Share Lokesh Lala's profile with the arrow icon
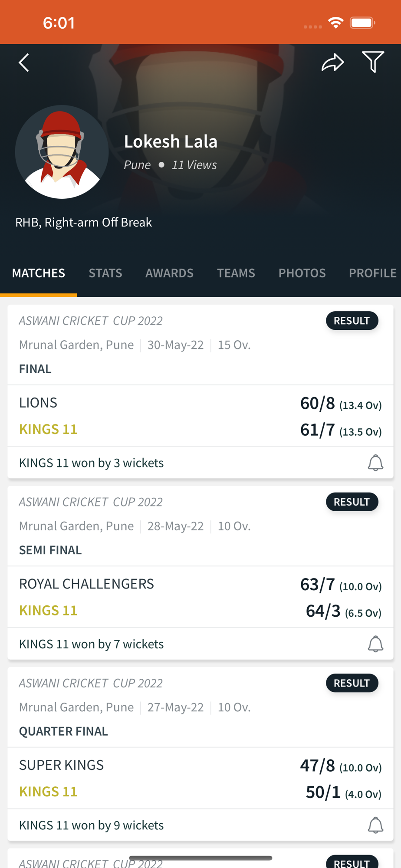 tap(332, 62)
